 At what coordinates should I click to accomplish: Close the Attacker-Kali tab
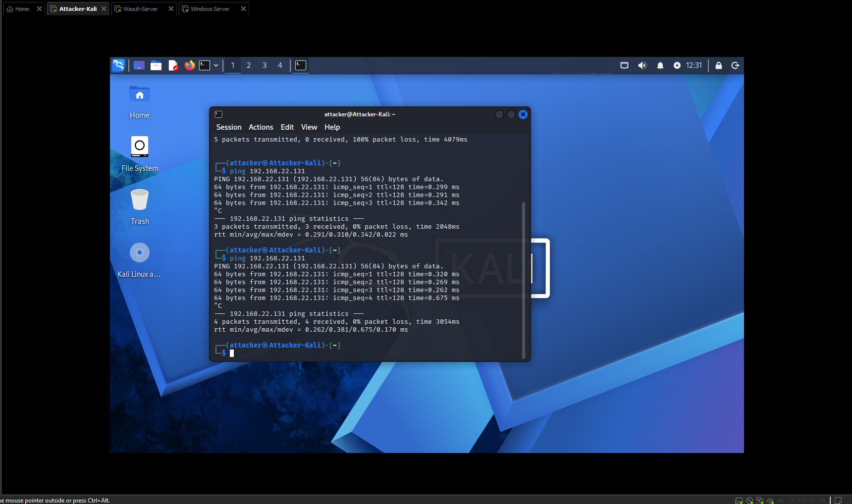point(104,9)
